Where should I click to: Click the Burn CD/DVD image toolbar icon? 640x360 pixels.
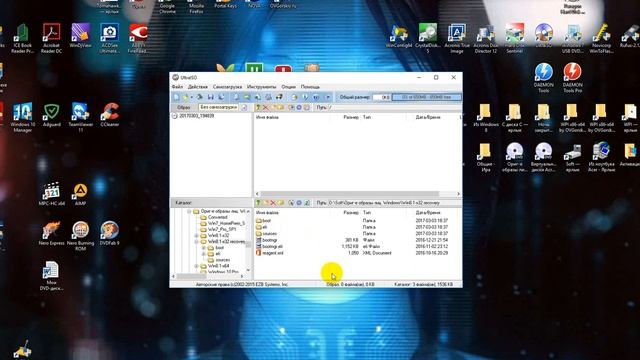point(279,97)
